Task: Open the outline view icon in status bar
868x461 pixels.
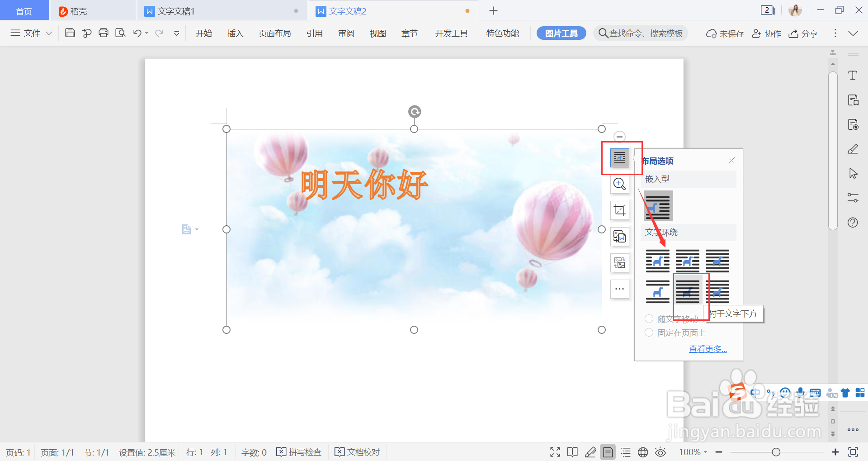Action: coord(626,451)
